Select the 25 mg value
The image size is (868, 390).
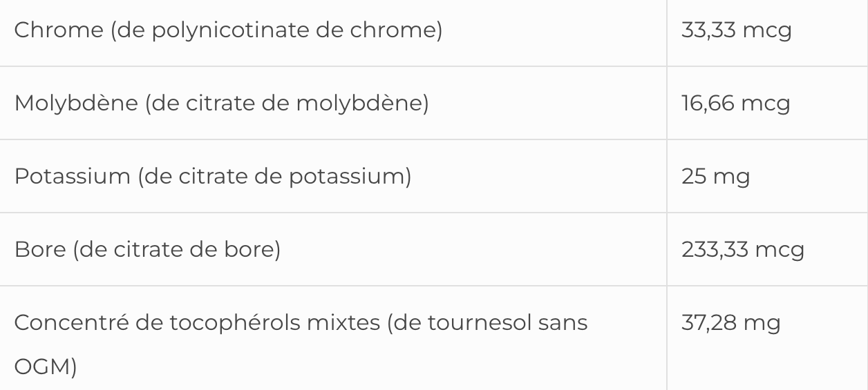click(715, 177)
